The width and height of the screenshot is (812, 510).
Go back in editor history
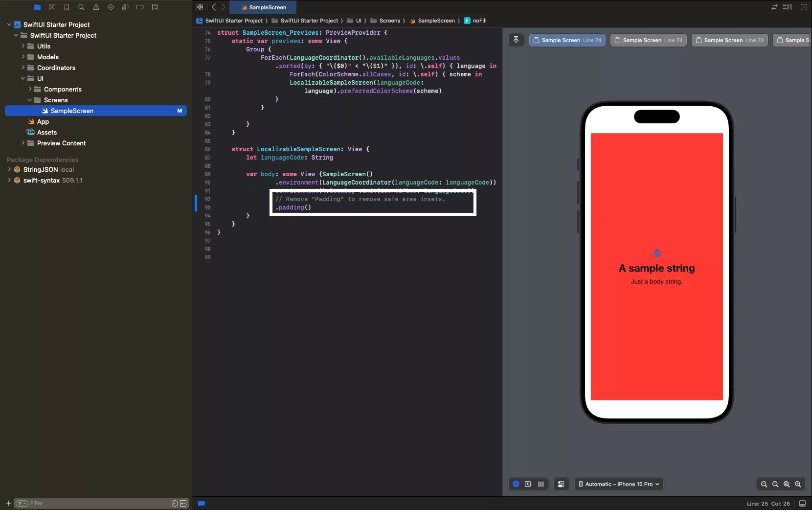pos(214,7)
